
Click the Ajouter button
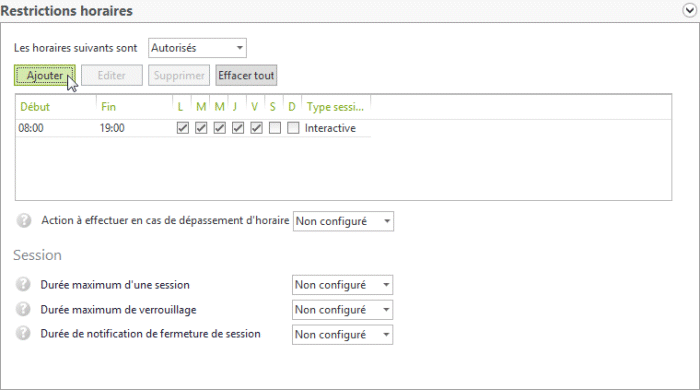(45, 75)
